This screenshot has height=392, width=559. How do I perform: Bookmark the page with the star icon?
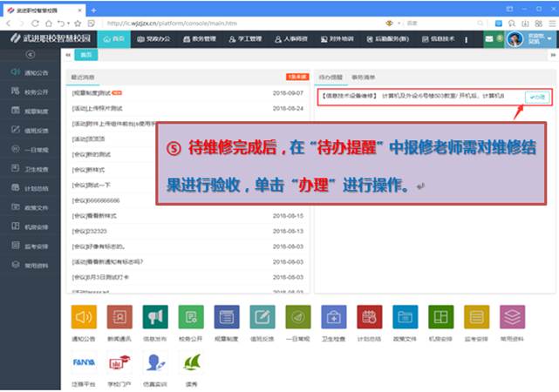78,24
